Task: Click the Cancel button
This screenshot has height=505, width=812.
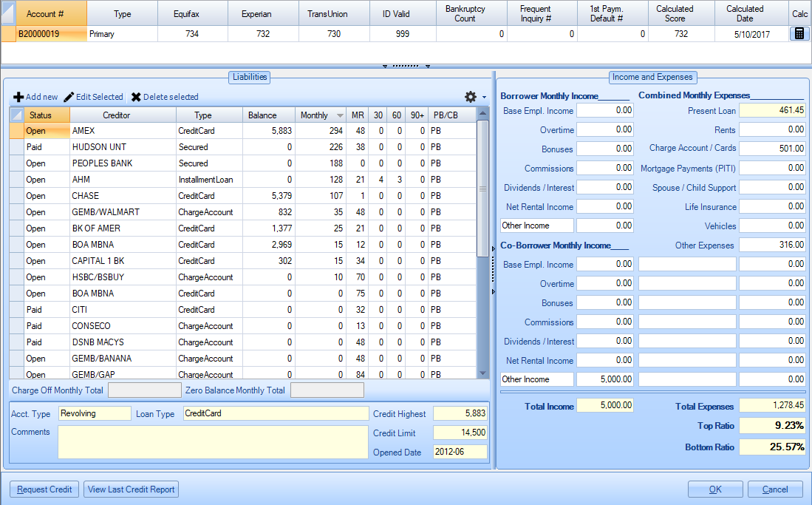Action: point(775,489)
